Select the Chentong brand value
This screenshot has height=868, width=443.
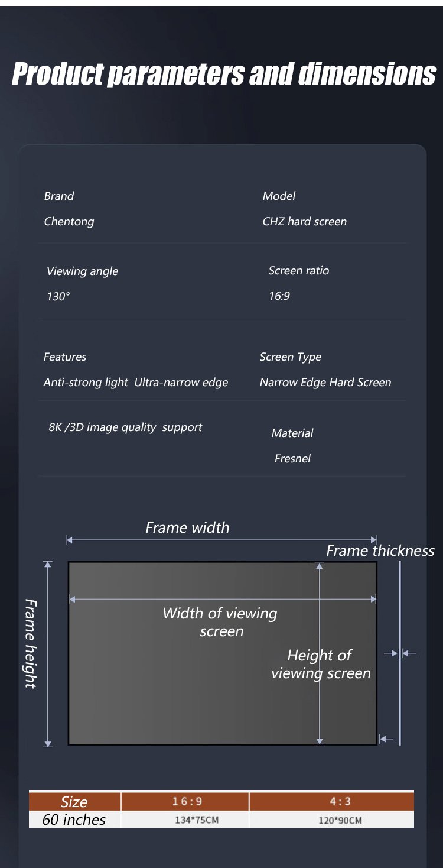click(x=69, y=222)
